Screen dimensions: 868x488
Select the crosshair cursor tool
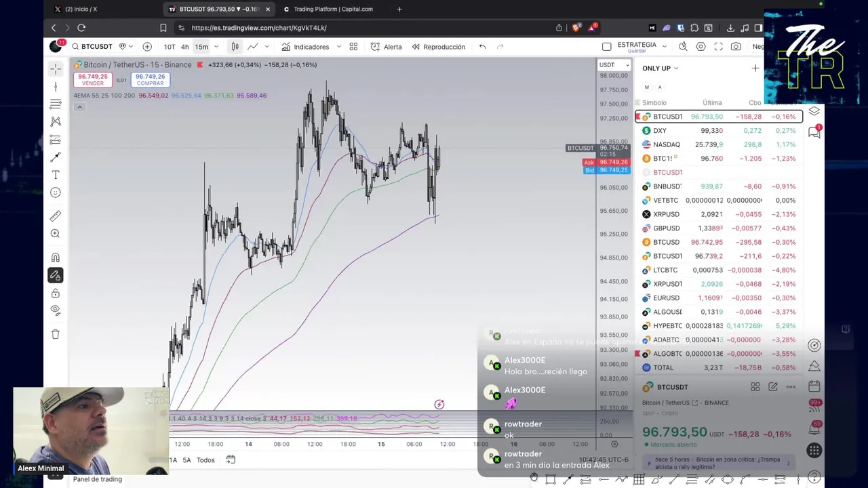point(56,68)
